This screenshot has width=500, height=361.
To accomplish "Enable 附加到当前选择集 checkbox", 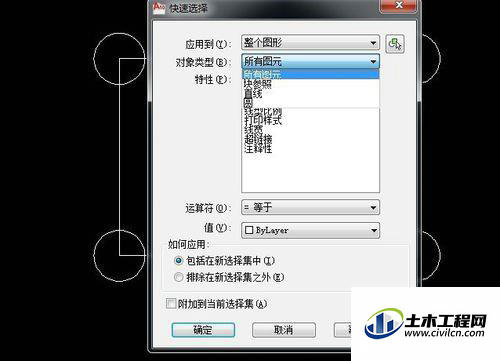I will coord(171,304).
